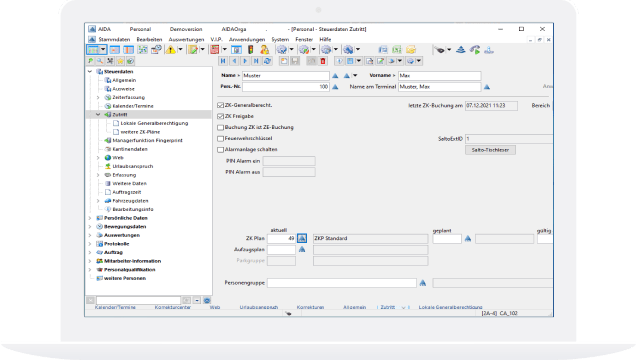Image resolution: width=638 pixels, height=360 pixels.
Task: Click the Excel export toolbar icon
Action: pos(397,50)
